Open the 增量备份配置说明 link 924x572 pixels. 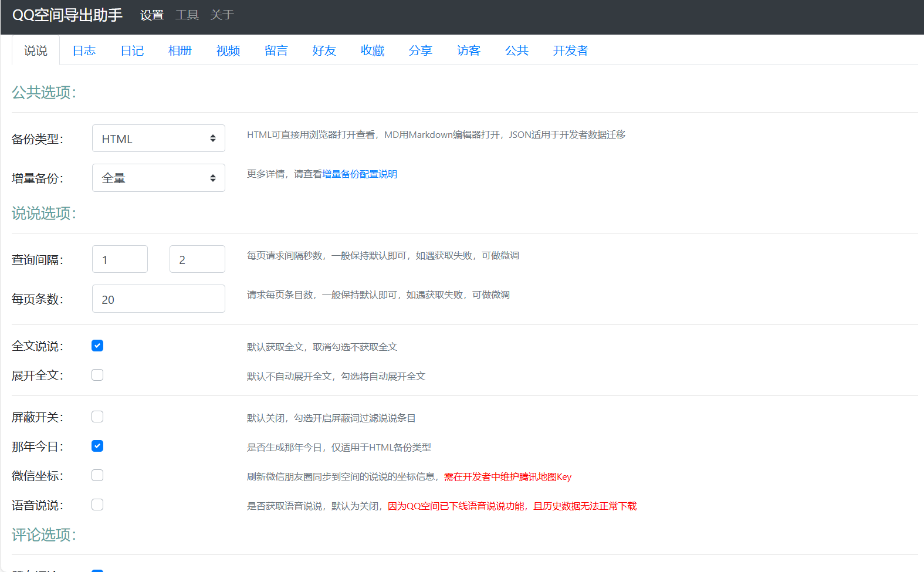[x=360, y=174]
